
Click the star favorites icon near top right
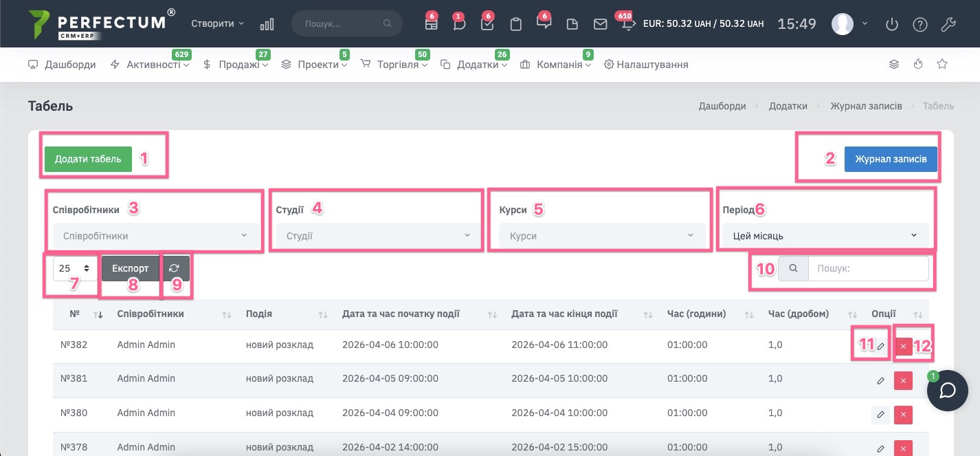[942, 63]
